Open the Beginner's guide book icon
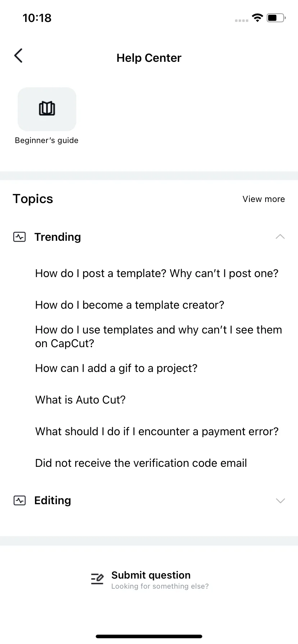This screenshot has height=644, width=298. [47, 109]
